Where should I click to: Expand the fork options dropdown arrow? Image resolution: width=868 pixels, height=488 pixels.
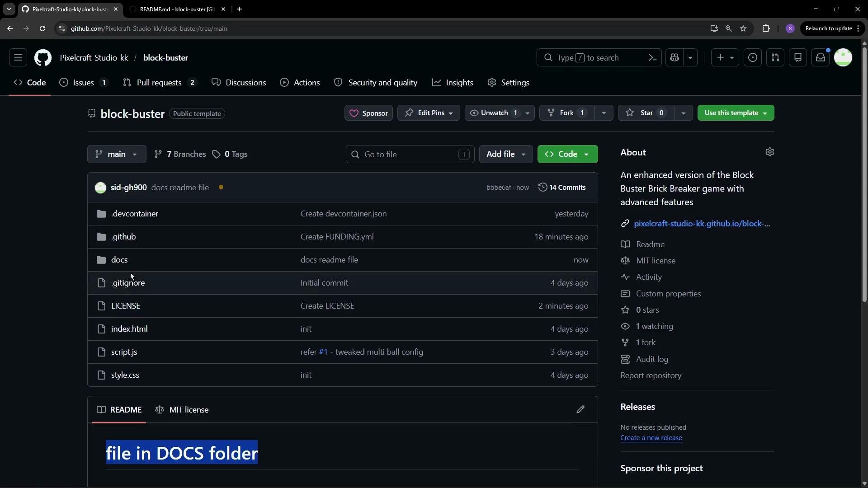(x=604, y=113)
